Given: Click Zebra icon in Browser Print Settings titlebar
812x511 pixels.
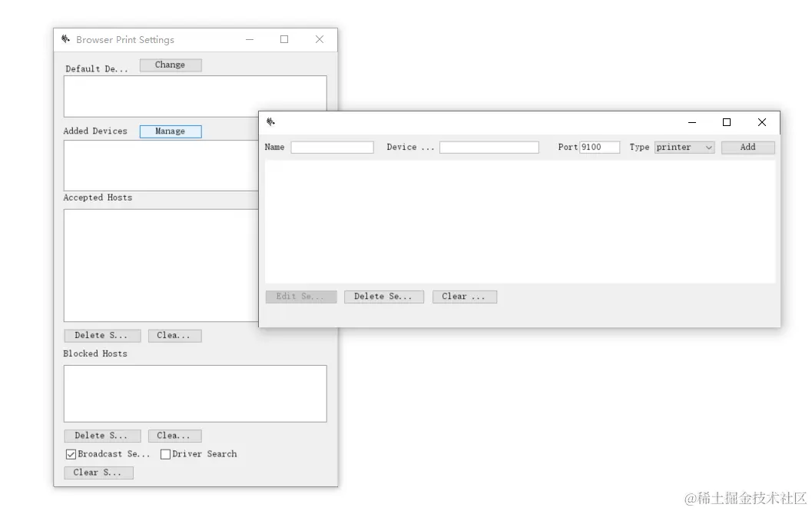Looking at the screenshot, I should pos(65,39).
